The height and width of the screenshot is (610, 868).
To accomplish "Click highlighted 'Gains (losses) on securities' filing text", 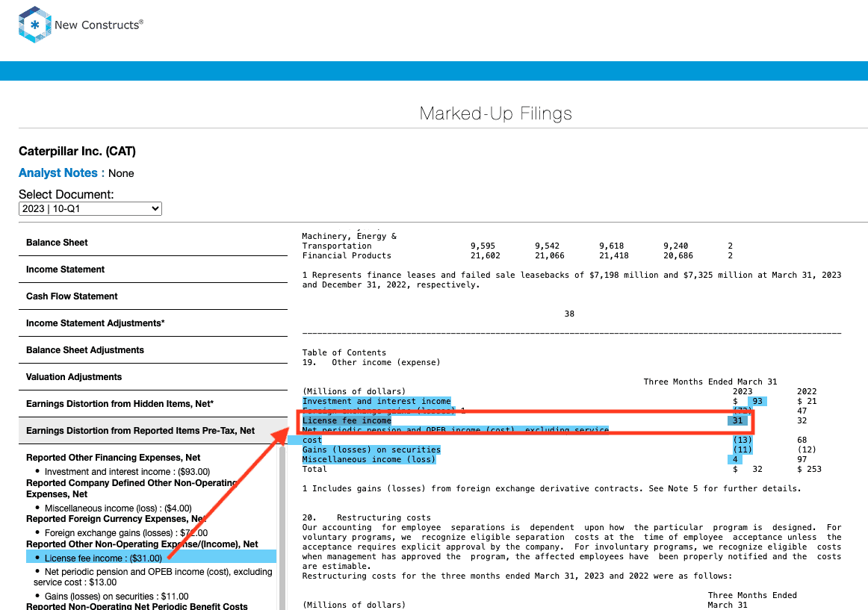I will 371,449.
